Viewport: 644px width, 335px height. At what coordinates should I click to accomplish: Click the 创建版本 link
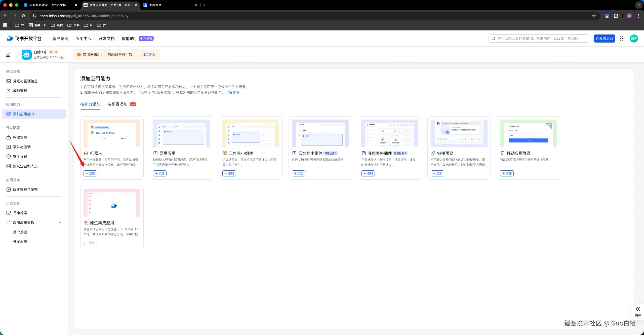pos(148,55)
